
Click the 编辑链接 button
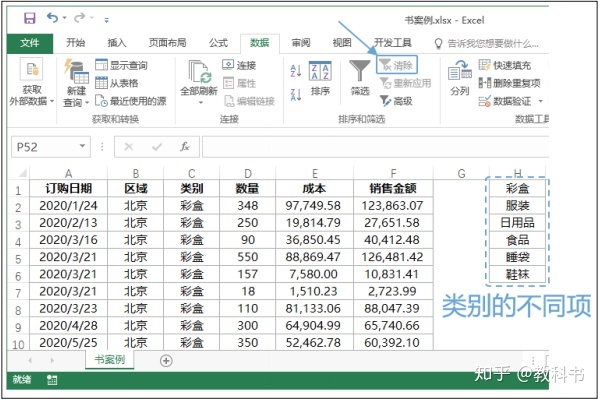[249, 101]
